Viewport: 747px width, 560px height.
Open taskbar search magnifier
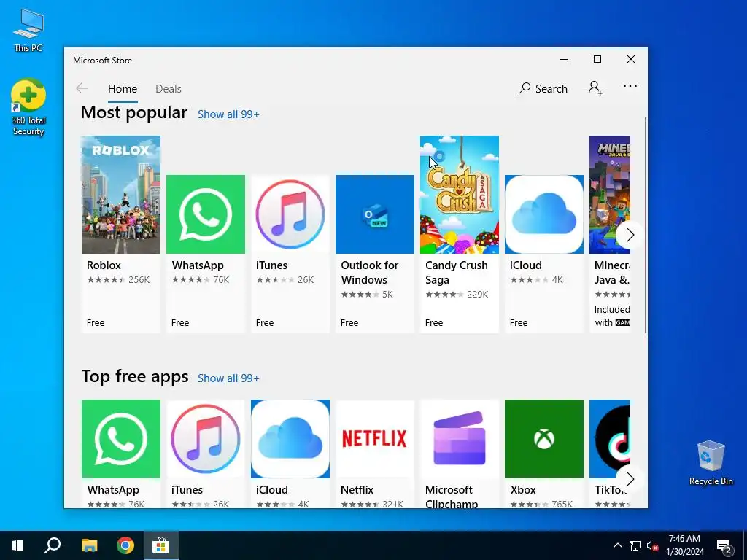(53, 545)
